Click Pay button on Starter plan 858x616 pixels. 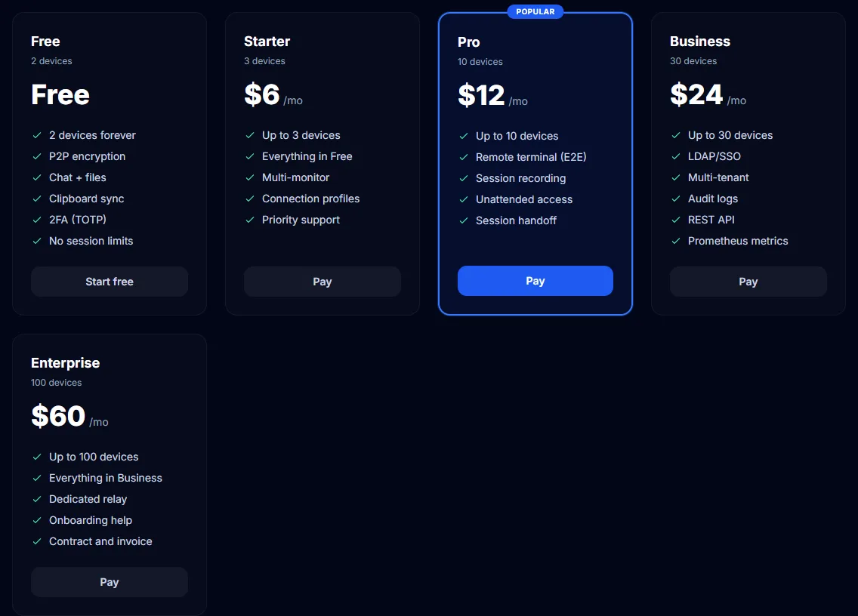pyautogui.click(x=323, y=281)
